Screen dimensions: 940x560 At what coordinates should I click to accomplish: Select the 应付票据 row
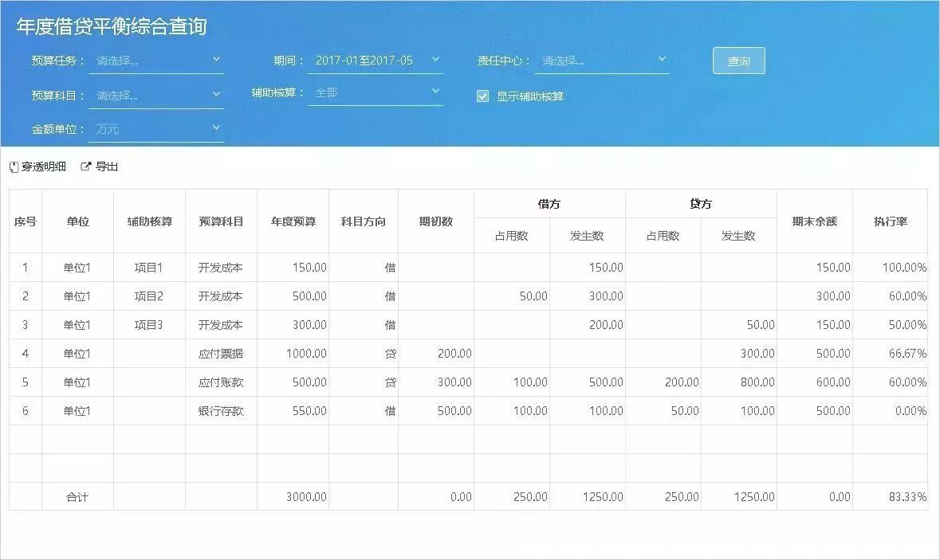pyautogui.click(x=221, y=354)
